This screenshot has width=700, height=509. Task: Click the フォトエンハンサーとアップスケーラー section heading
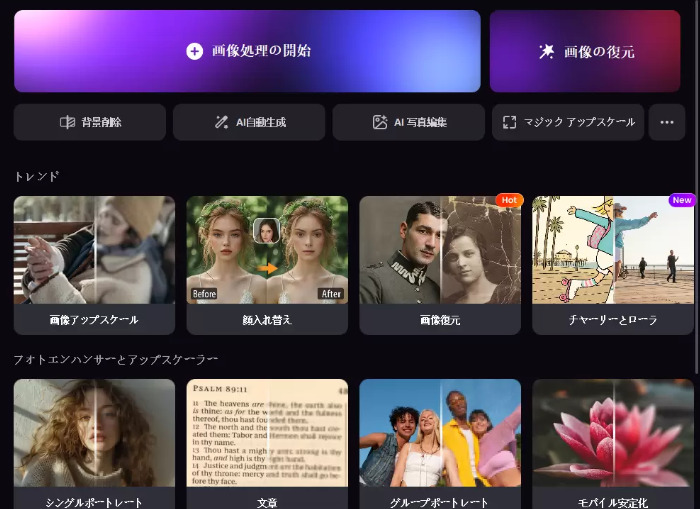tap(116, 359)
